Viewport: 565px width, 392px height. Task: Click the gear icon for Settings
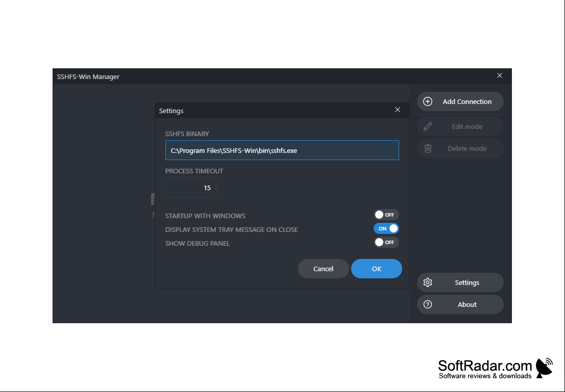(428, 282)
